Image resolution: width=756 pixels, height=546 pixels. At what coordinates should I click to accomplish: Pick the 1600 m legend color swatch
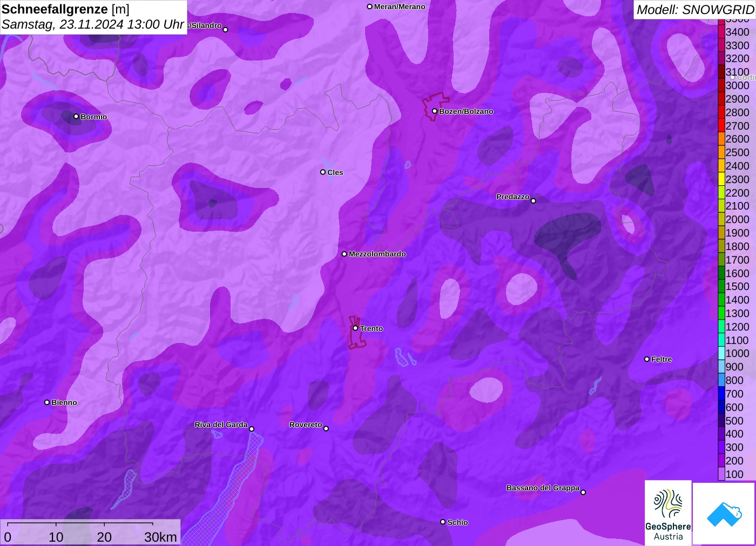click(721, 273)
